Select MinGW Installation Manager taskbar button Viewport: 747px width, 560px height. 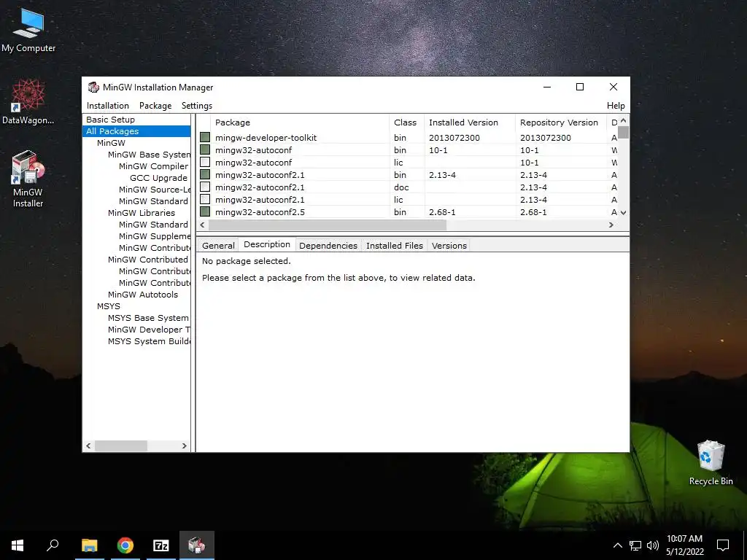point(197,545)
